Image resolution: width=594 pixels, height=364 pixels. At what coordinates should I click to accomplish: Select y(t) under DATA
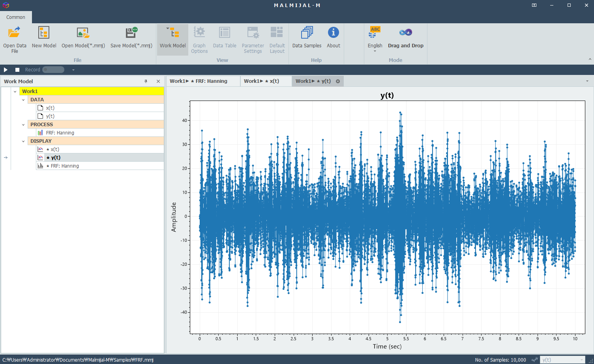(100, 116)
